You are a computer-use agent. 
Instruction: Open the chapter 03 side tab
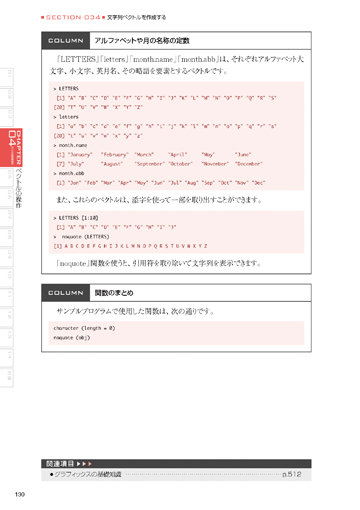[7, 117]
